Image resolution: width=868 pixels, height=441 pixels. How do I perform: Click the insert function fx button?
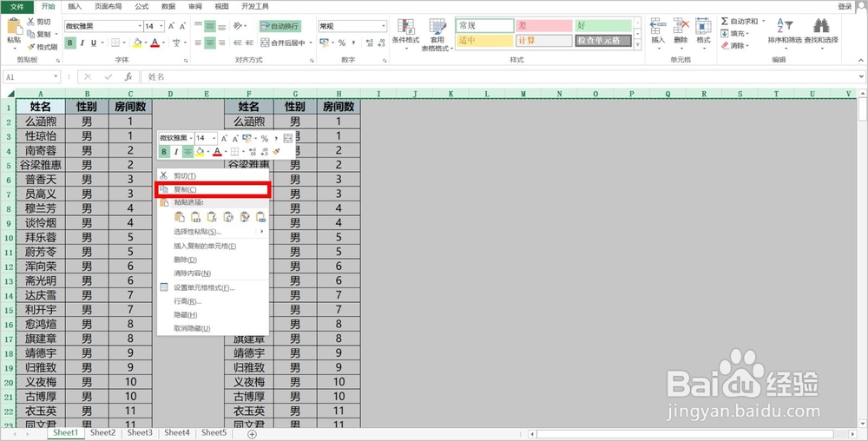(x=128, y=77)
